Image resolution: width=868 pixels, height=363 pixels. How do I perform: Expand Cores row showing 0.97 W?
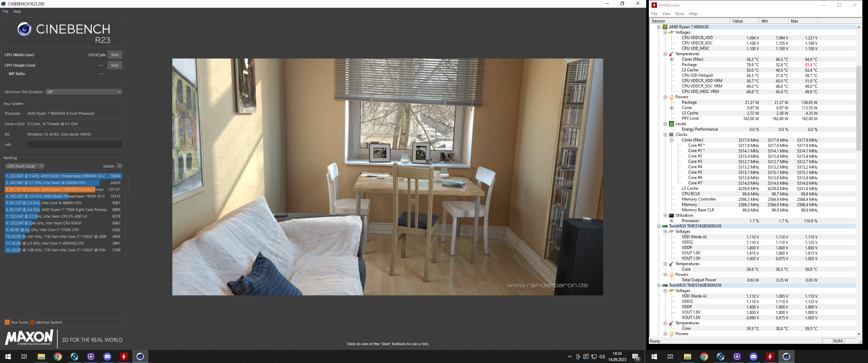pos(671,108)
